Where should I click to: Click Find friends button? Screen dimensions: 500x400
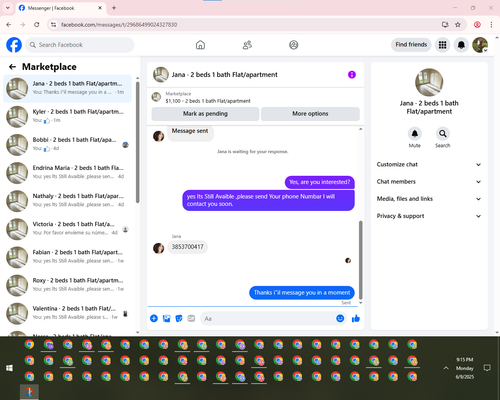[411, 45]
